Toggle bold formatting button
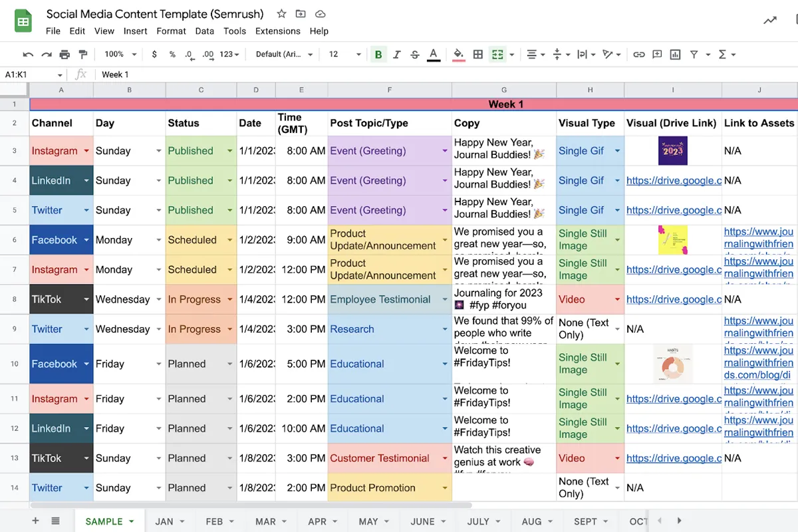The height and width of the screenshot is (532, 798). [378, 55]
